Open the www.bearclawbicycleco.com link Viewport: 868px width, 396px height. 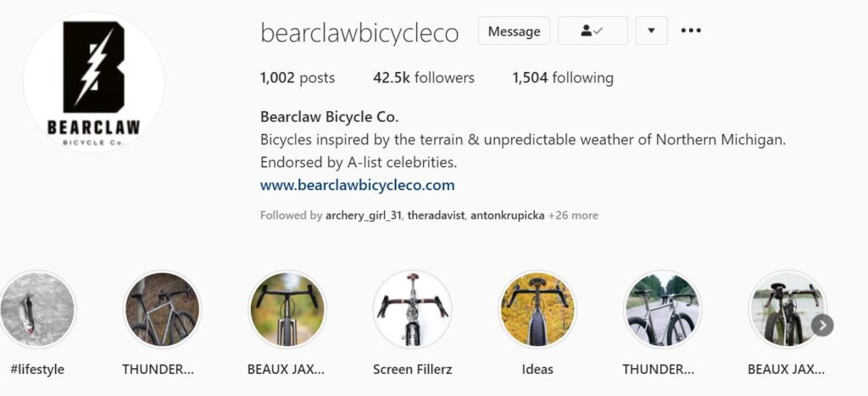pyautogui.click(x=357, y=185)
